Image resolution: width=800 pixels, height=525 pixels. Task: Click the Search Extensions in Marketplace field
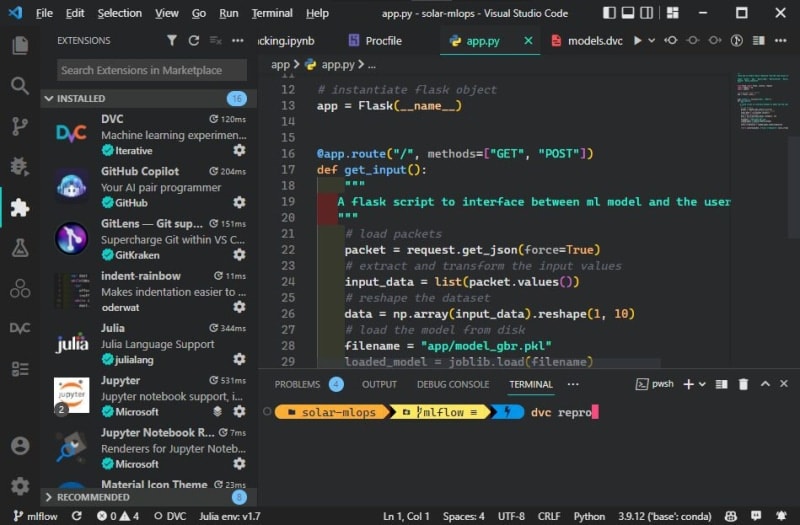tap(150, 70)
